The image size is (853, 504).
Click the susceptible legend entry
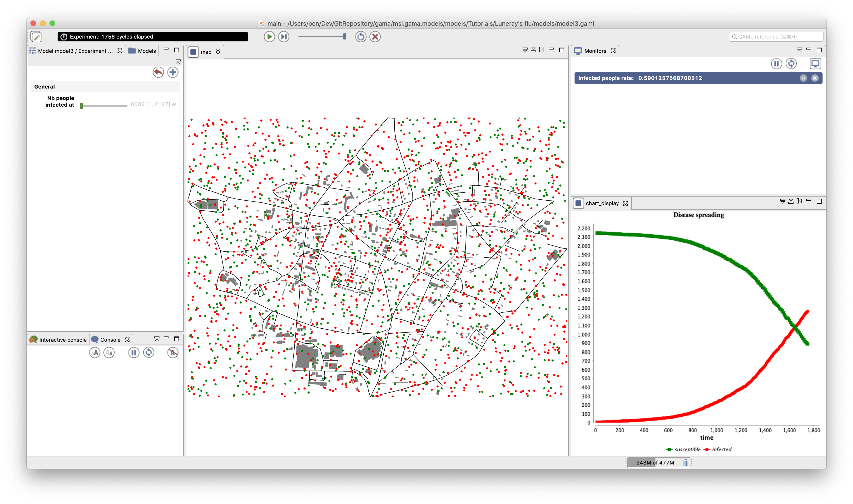pos(683,449)
